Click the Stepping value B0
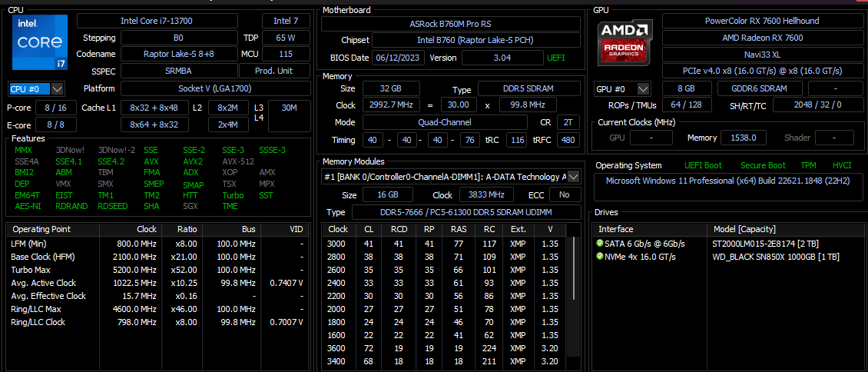 177,38
